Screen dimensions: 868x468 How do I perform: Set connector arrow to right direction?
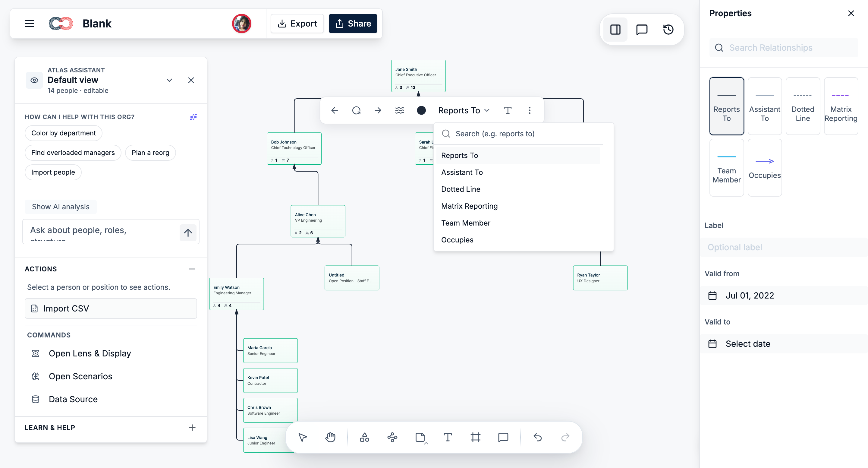point(378,111)
